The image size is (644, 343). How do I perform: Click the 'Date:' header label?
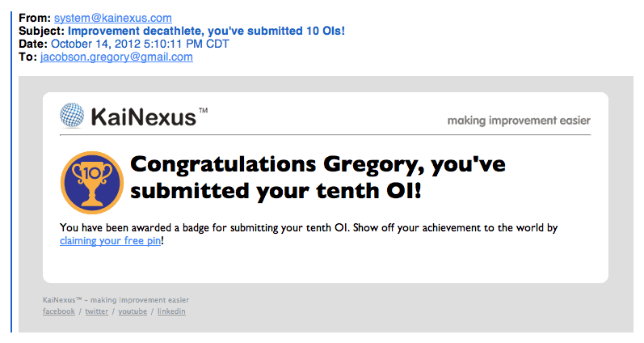pyautogui.click(x=32, y=44)
